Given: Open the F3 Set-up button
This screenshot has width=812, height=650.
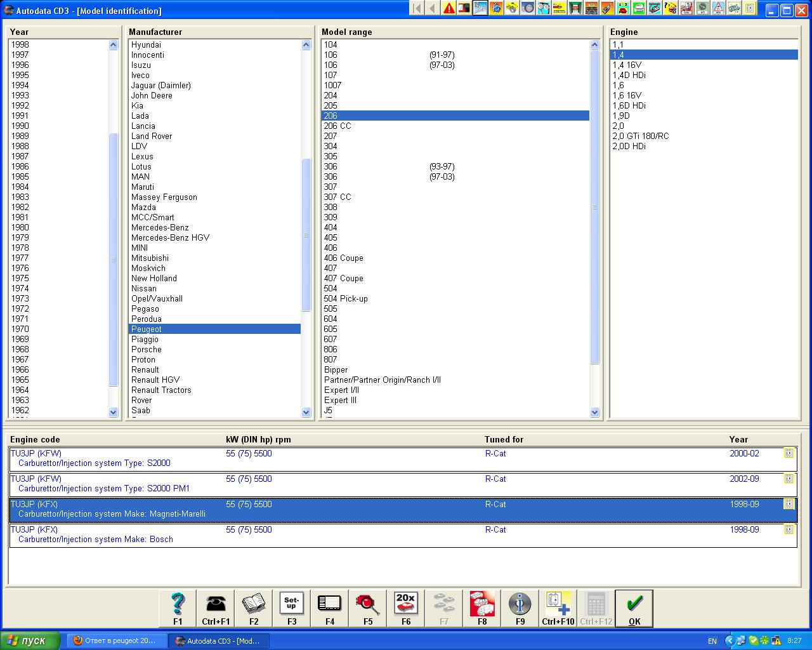Looking at the screenshot, I should click(292, 609).
